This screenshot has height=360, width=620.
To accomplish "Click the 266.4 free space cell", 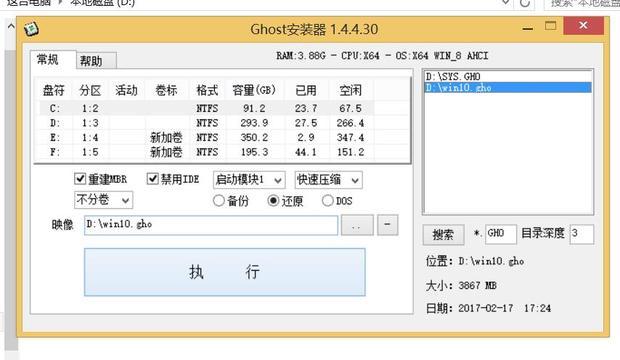I will (x=350, y=123).
